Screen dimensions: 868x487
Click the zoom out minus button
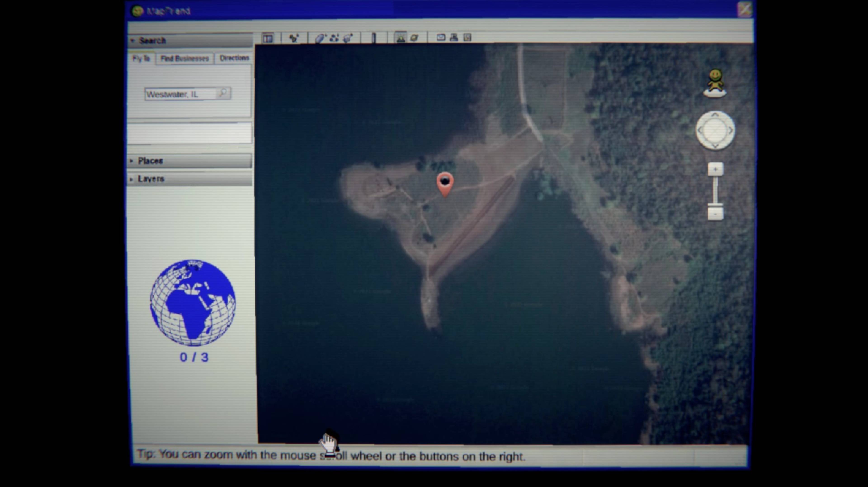tap(715, 214)
